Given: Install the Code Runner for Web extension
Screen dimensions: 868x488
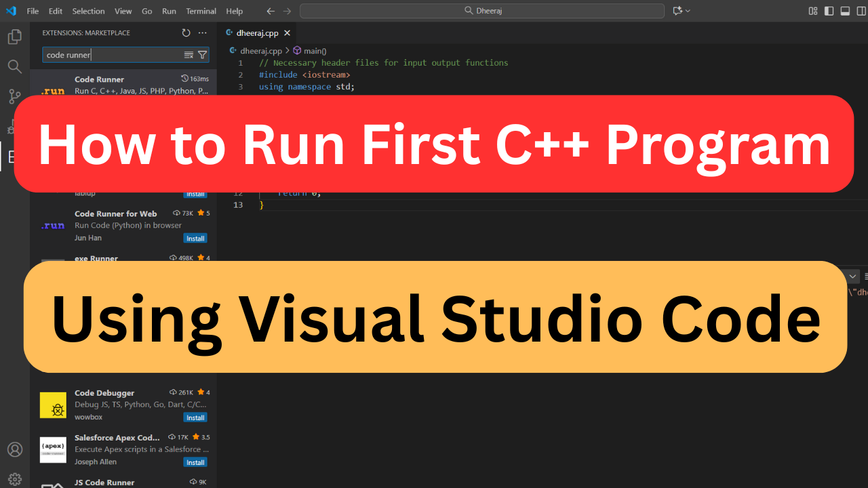Looking at the screenshot, I should (195, 239).
